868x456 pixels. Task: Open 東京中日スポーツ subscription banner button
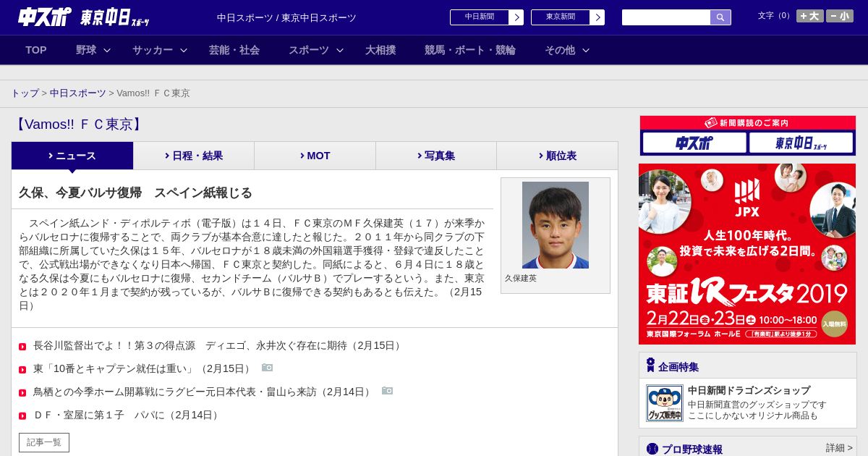(801, 143)
